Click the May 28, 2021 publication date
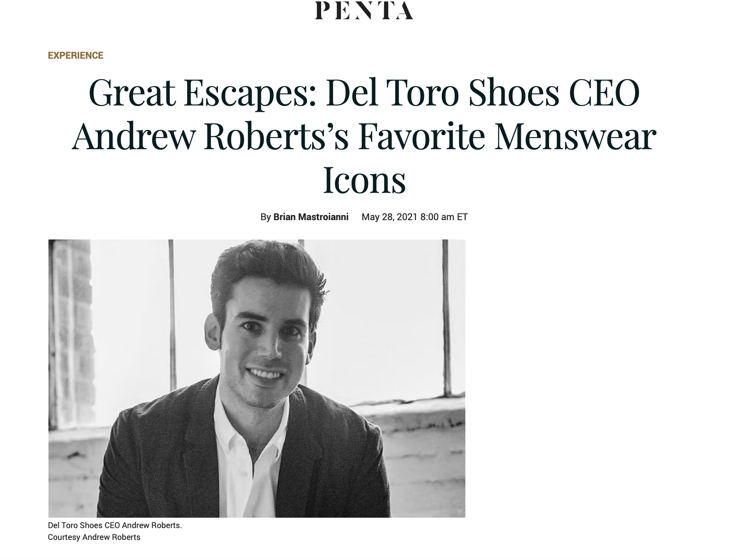Viewport: 740px width, 560px height. 389,217
